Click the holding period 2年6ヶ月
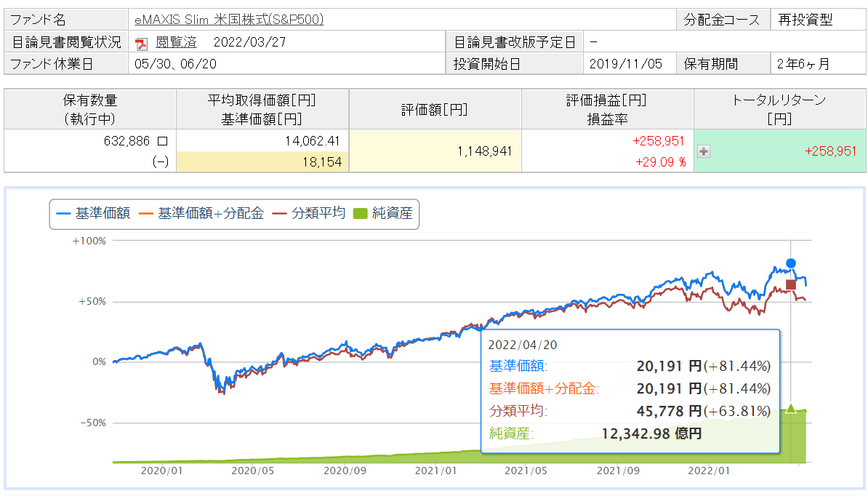The image size is (868, 496). 803,64
